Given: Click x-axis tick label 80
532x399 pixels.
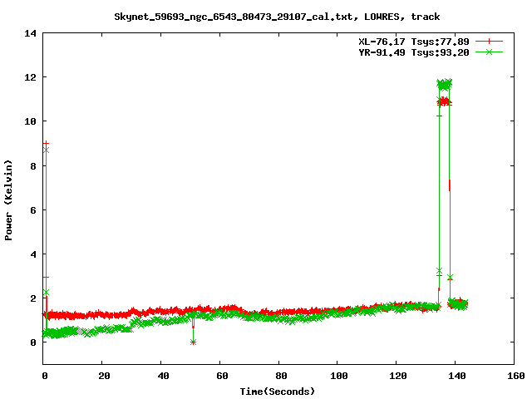Looking at the screenshot, I should click(281, 376).
